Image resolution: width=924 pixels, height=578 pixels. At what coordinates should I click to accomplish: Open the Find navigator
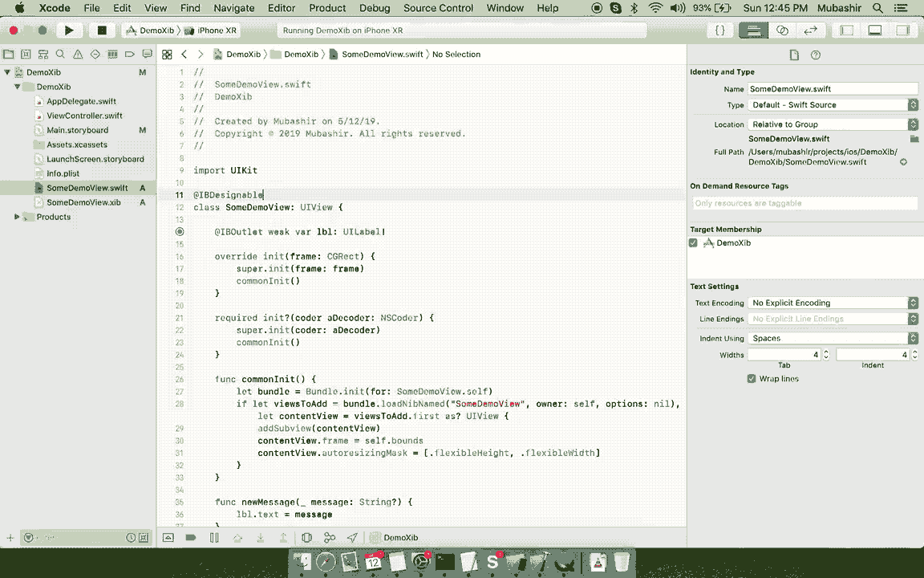[x=60, y=54]
